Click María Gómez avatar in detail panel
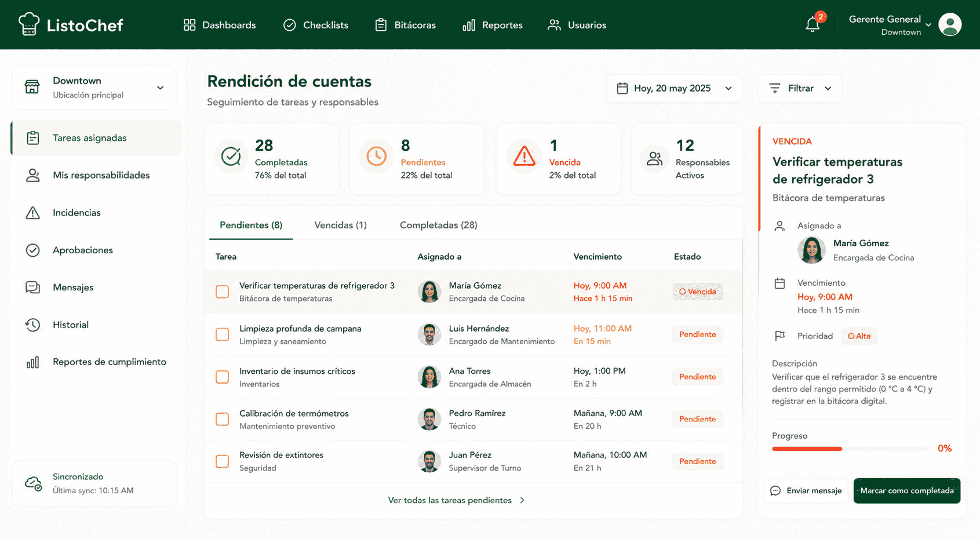Image resolution: width=980 pixels, height=539 pixels. tap(811, 250)
